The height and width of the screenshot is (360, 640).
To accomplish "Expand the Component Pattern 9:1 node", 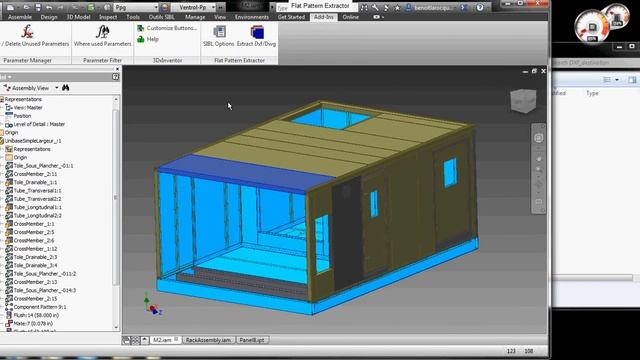I will pyautogui.click(x=2, y=307).
